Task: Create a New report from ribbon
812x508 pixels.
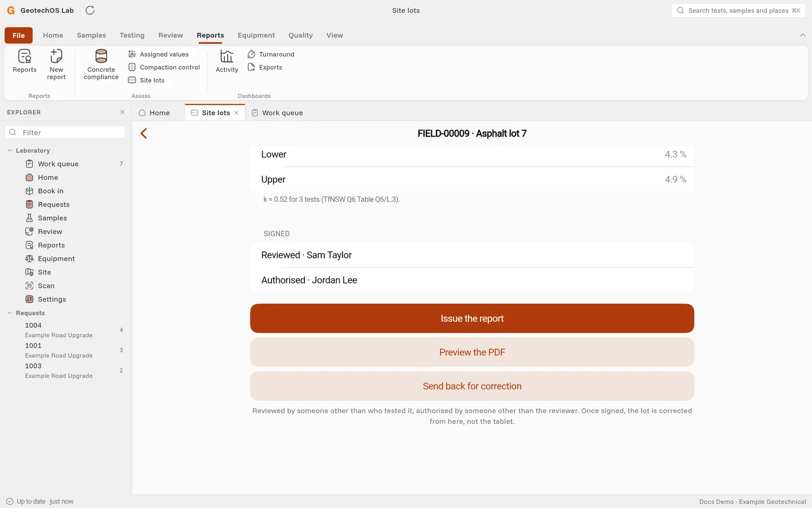Action: tap(56, 65)
